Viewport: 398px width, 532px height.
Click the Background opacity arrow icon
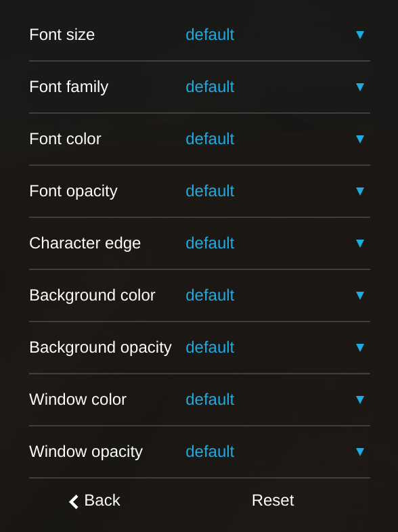(360, 347)
